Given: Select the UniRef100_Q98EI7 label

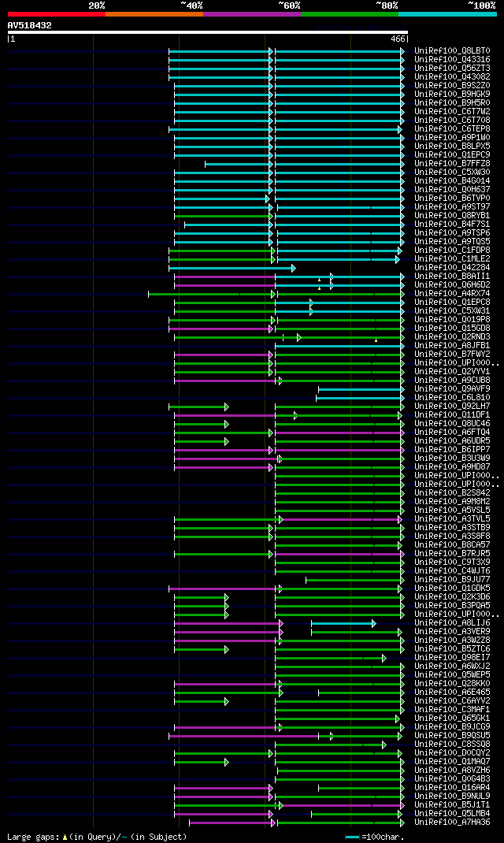Looking at the screenshot, I should click(452, 658).
